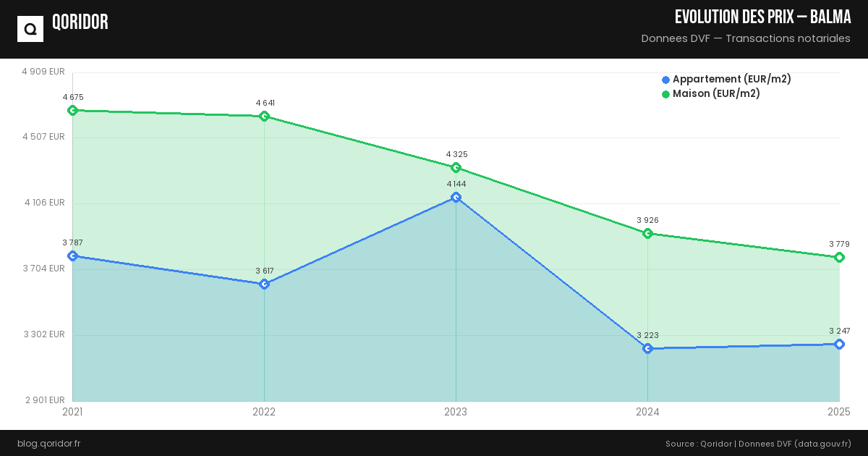Click the Qoridor logo icon

click(30, 29)
